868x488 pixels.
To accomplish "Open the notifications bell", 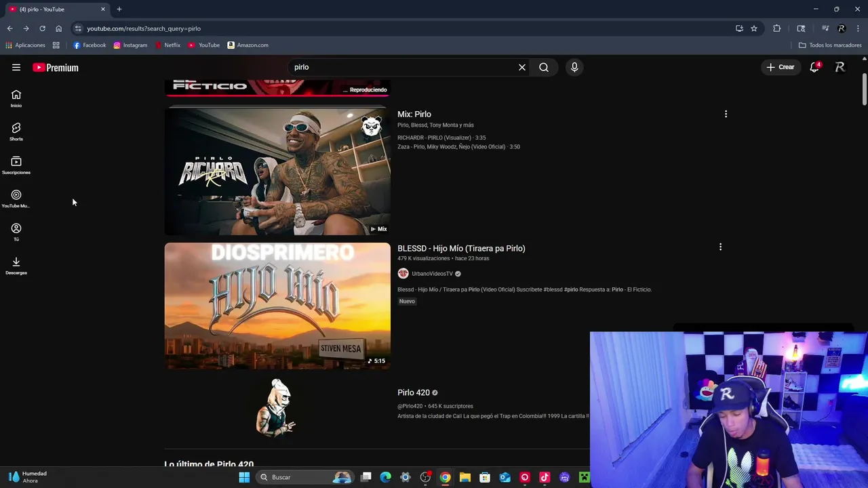I will [x=814, y=67].
